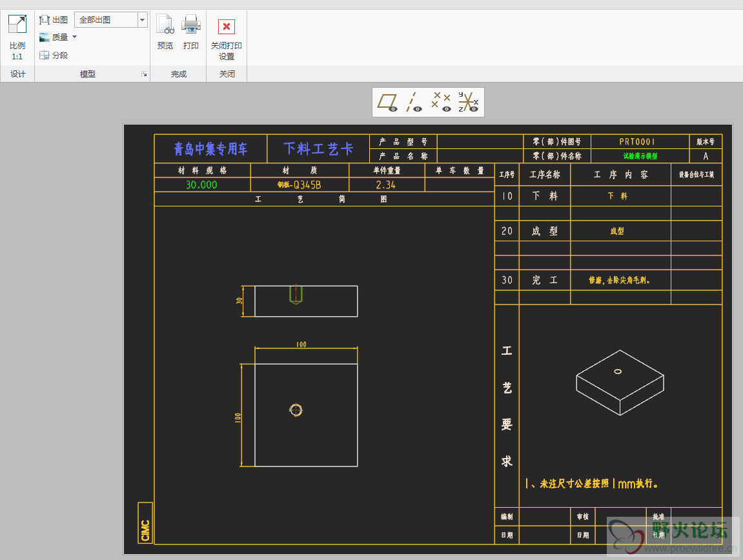Image resolution: width=743 pixels, height=560 pixels.
Task: Toggle coordinate system display
Action: pyautogui.click(x=468, y=103)
